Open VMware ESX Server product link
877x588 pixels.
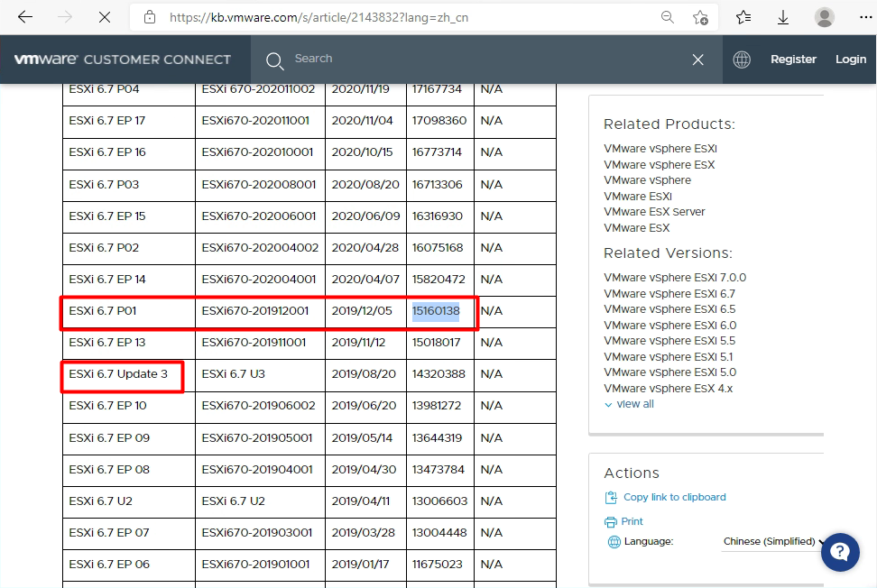click(654, 211)
